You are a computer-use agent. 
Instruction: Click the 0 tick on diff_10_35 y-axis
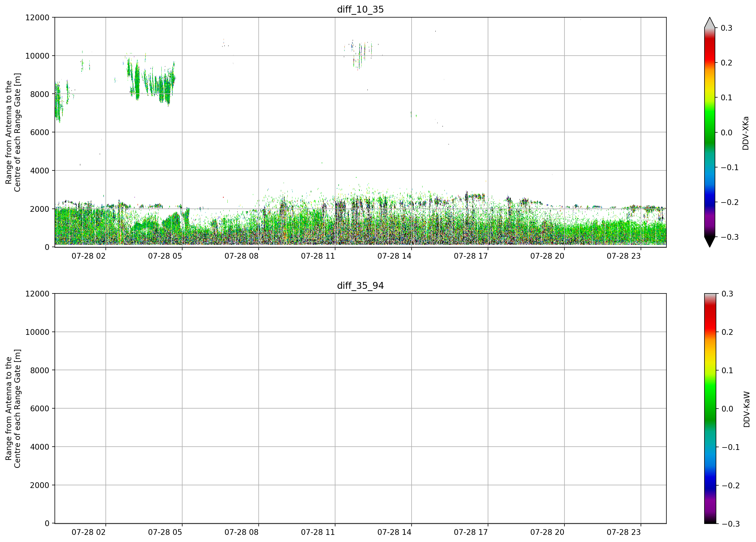tap(47, 247)
